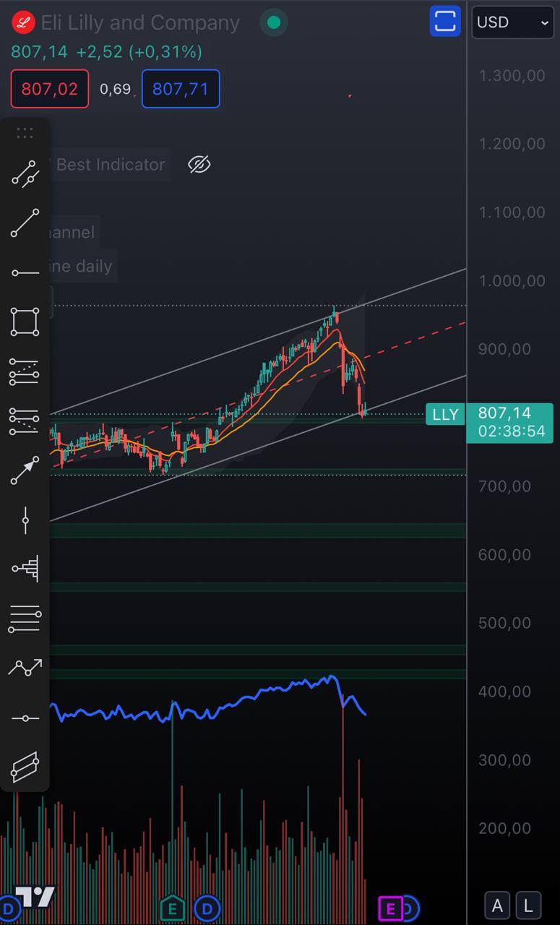
Task: Toggle log scale with the L button
Action: click(x=528, y=905)
